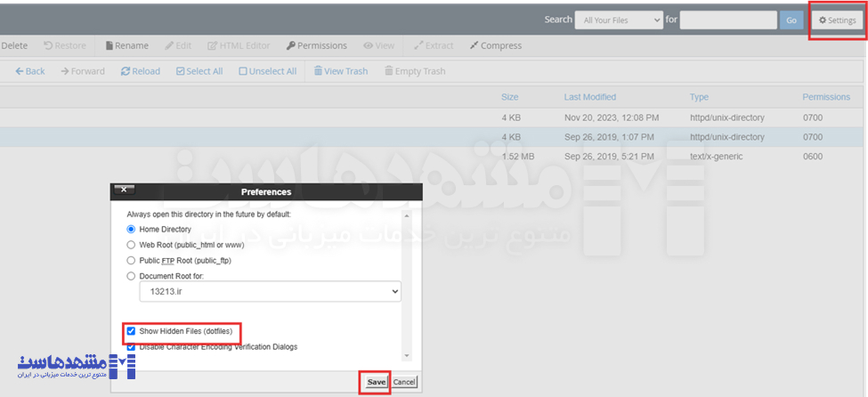The image size is (868, 397).
Task: Click the Sep 26, 2019, 5:21 PM cell
Action: (x=609, y=157)
